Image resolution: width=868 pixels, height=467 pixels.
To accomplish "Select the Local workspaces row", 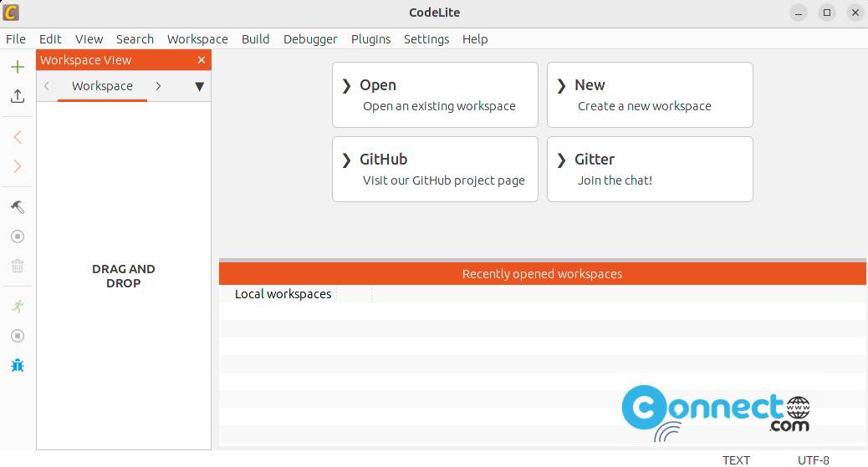I will (x=543, y=294).
